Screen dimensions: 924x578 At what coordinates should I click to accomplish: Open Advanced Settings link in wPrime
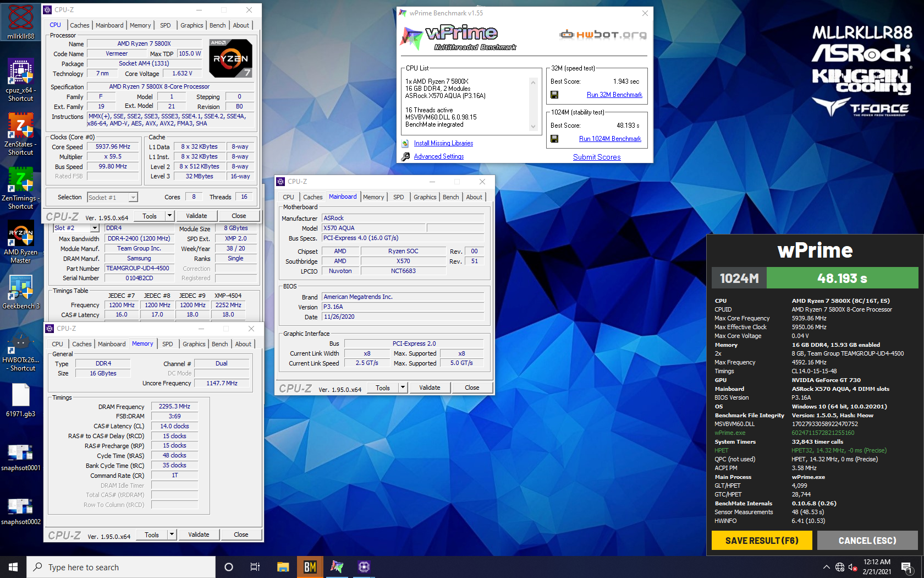coord(439,156)
